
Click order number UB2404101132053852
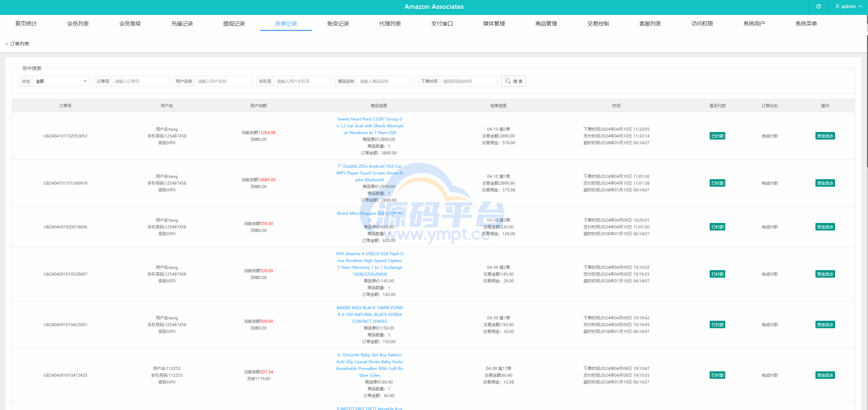65,136
